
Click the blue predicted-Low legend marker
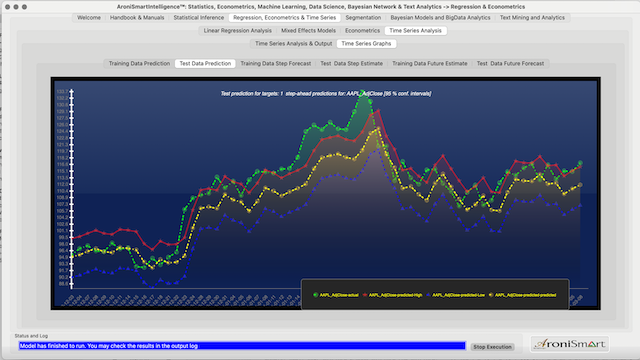(428, 295)
